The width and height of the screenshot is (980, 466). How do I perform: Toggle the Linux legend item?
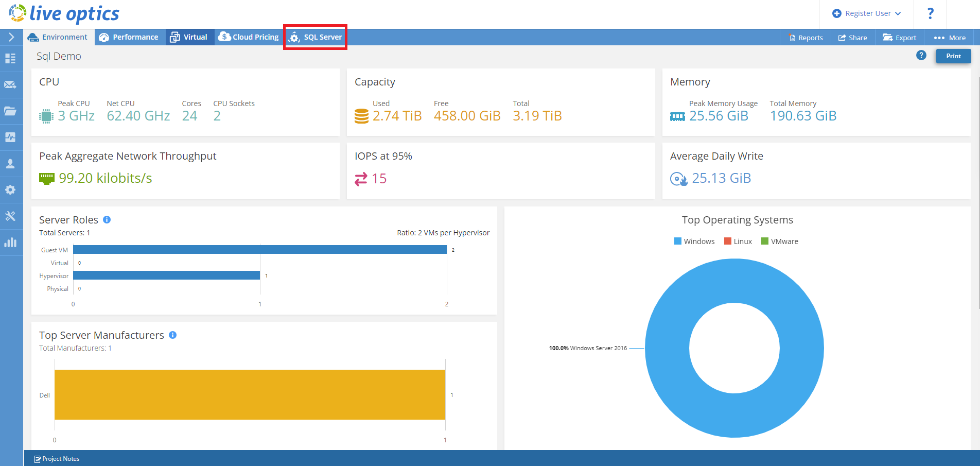click(738, 241)
